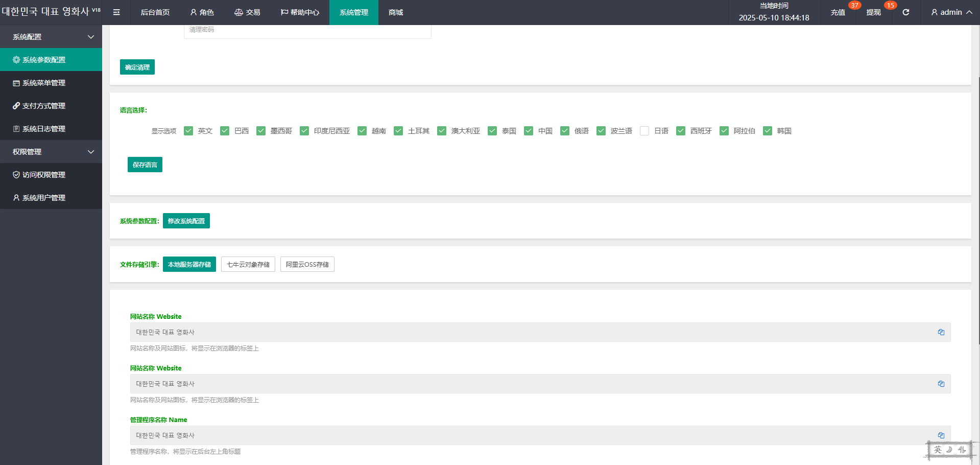Copy the first 网站名称 Website value
The height and width of the screenshot is (465, 980).
pos(941,332)
